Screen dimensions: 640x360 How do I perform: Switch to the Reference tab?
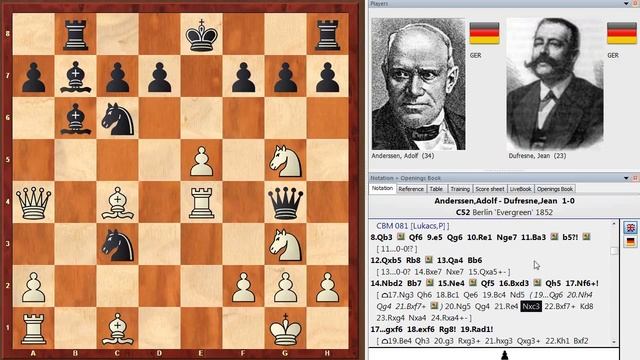411,189
